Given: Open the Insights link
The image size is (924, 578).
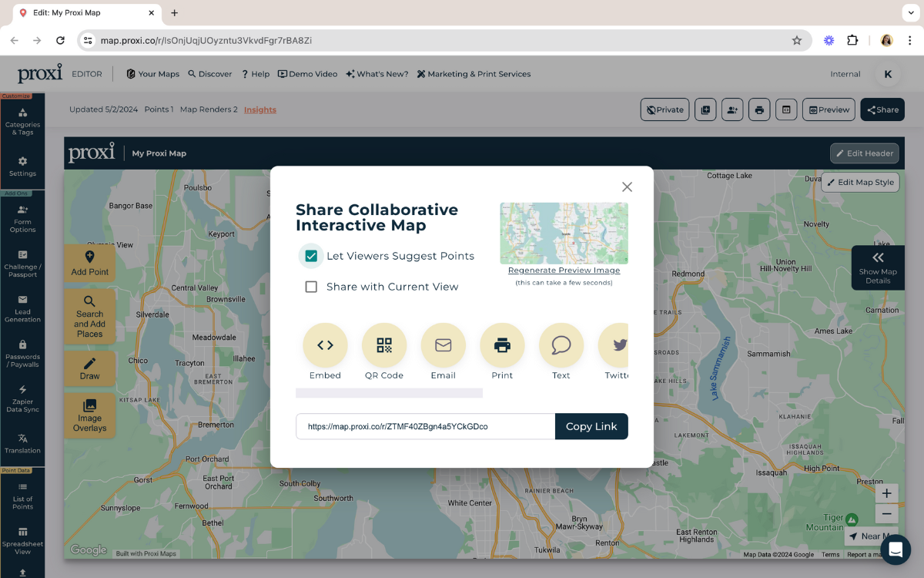Looking at the screenshot, I should (x=260, y=109).
